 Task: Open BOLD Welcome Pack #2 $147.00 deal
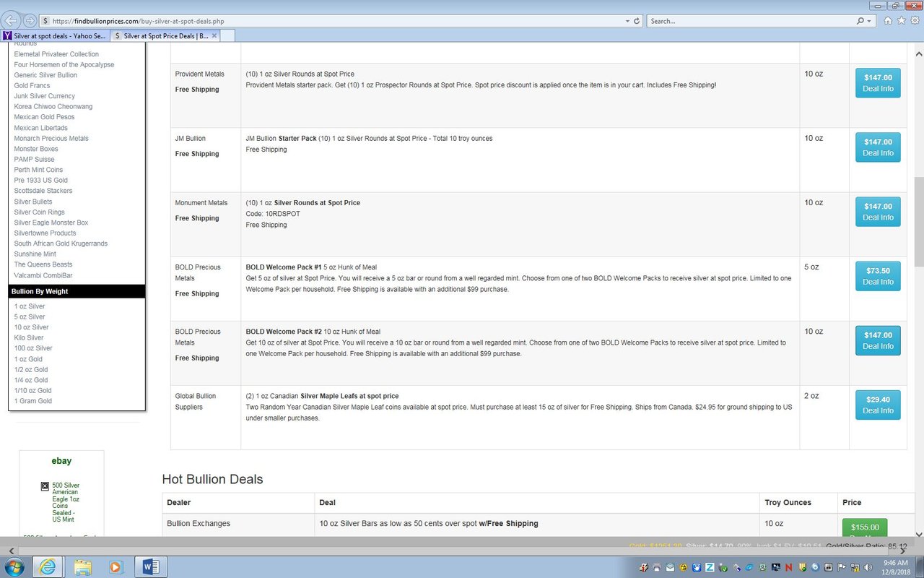click(x=878, y=340)
